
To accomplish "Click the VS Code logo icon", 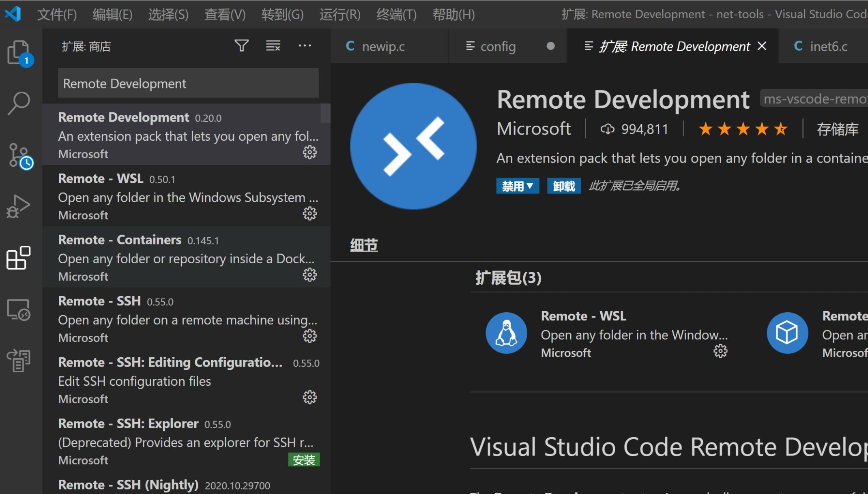I will pyautogui.click(x=13, y=14).
